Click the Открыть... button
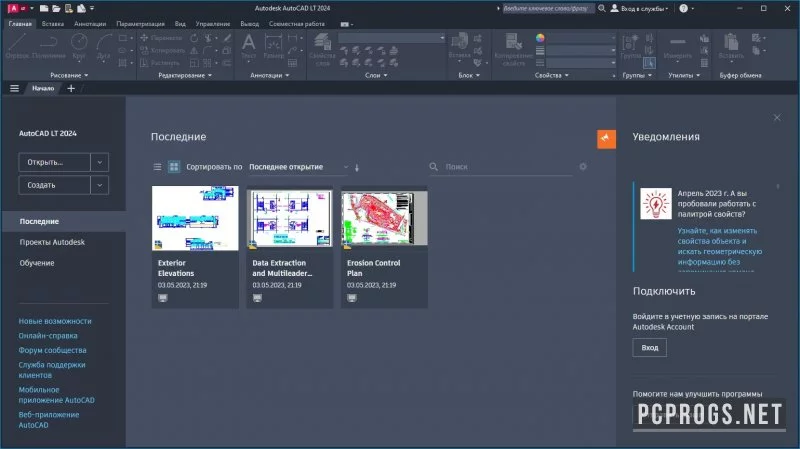This screenshot has width=800, height=449. 55,162
